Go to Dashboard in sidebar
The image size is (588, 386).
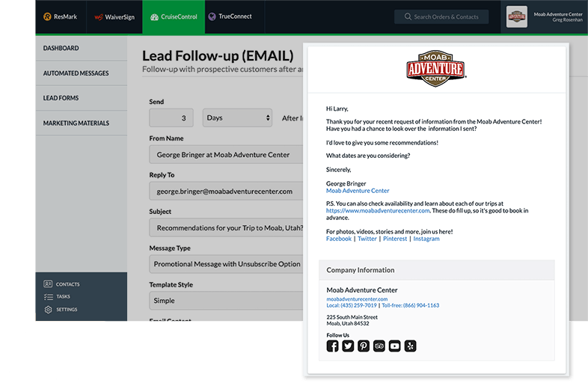(82, 48)
